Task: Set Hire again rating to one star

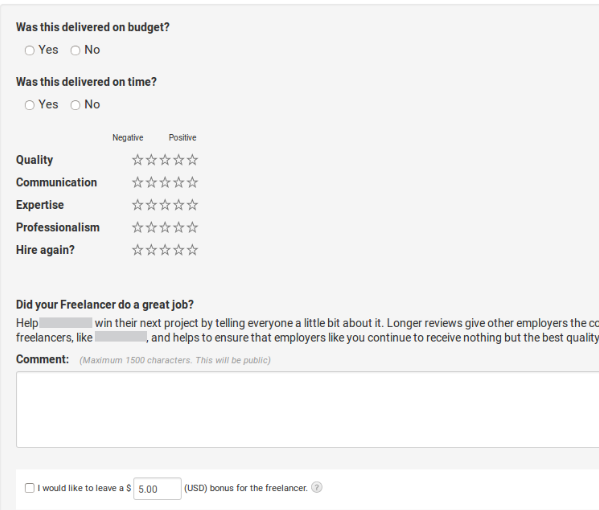Action: tap(138, 250)
